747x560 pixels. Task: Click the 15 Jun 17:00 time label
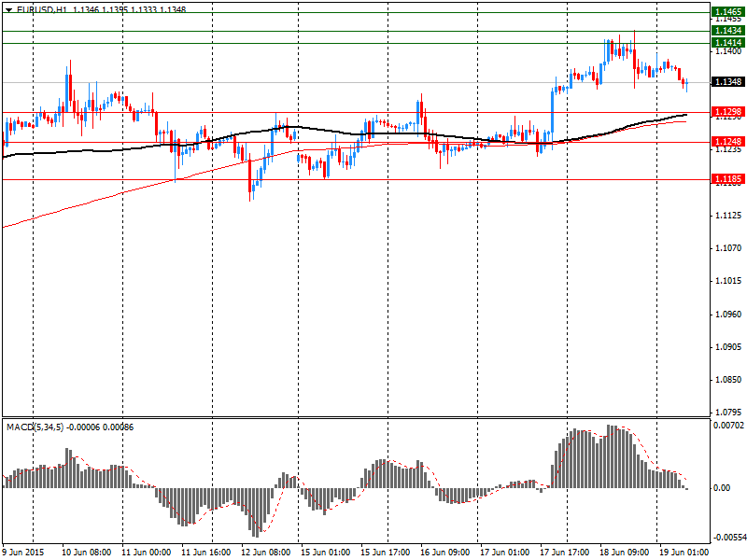[x=386, y=553]
